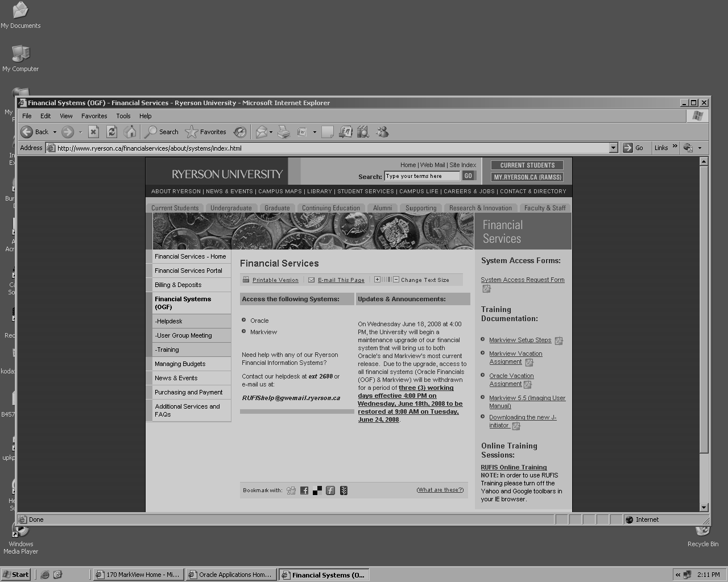This screenshot has height=582, width=728.
Task: Decrease text size with minus box
Action: coord(396,280)
